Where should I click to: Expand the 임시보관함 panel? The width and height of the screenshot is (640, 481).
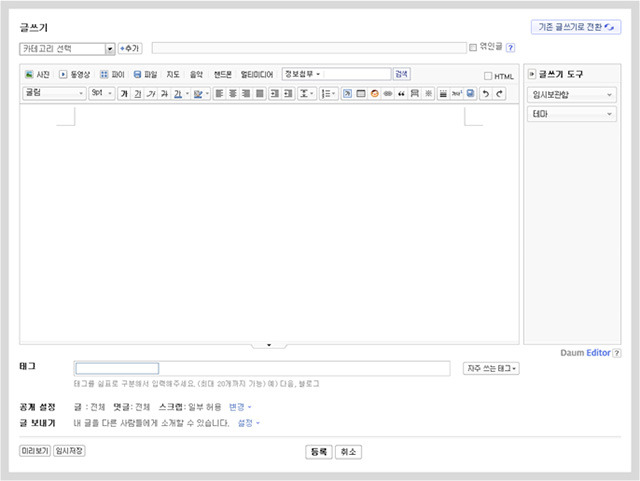[x=571, y=95]
